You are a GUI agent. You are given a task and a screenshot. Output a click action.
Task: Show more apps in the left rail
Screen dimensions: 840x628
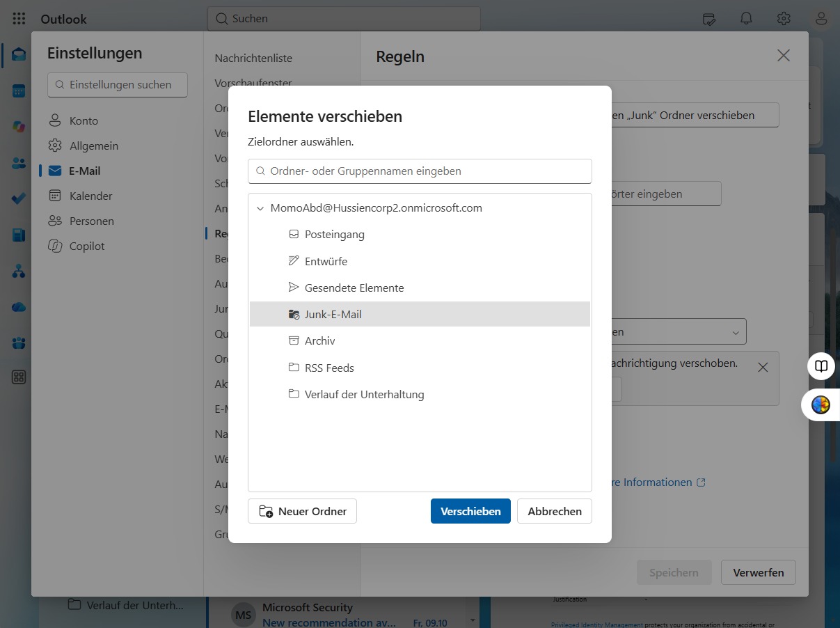point(19,377)
